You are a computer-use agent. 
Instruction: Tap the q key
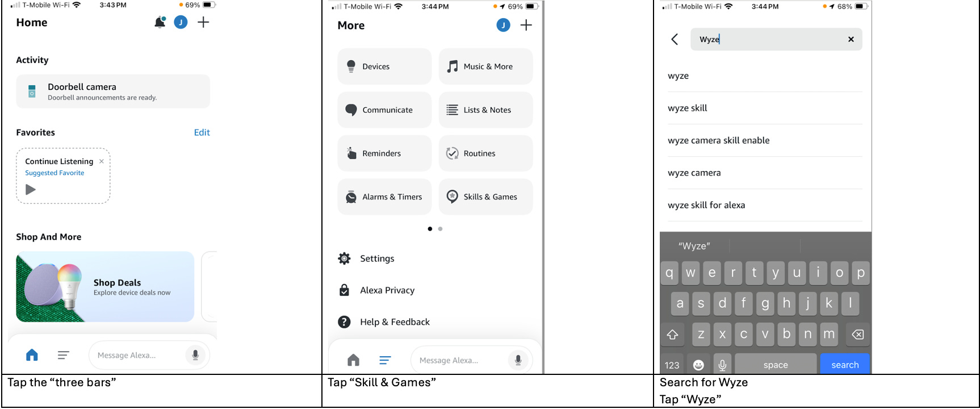(x=669, y=273)
